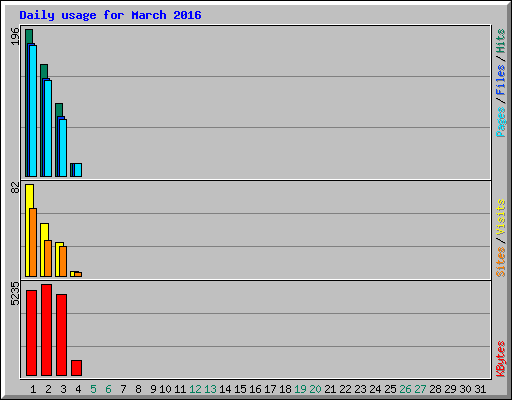This screenshot has height=400, width=512.
Task: Click day 21 on the date axis
Action: (330, 389)
